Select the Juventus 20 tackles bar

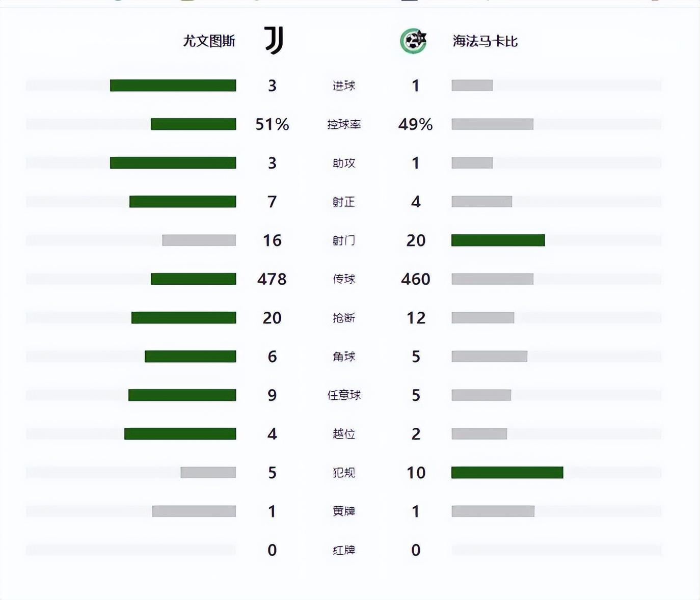184,318
